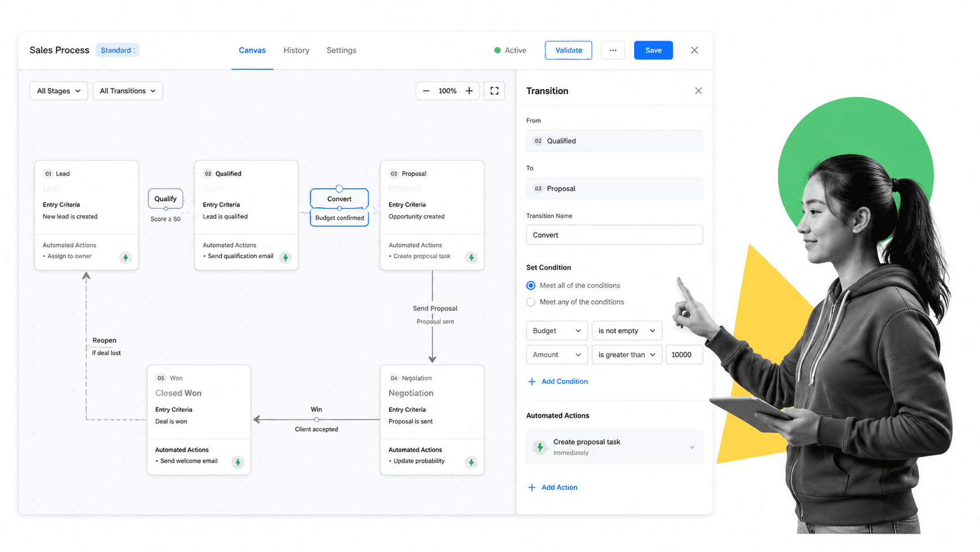
Task: Click Add Action link
Action: [x=559, y=487]
